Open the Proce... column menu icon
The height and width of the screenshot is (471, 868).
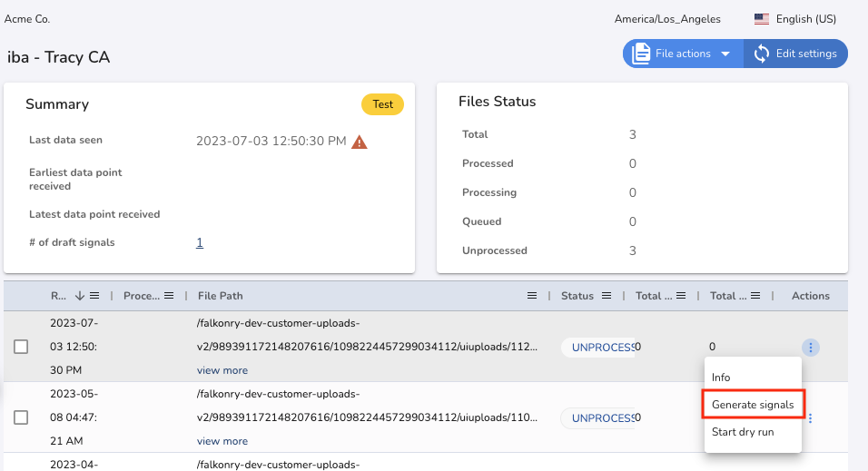pos(169,296)
